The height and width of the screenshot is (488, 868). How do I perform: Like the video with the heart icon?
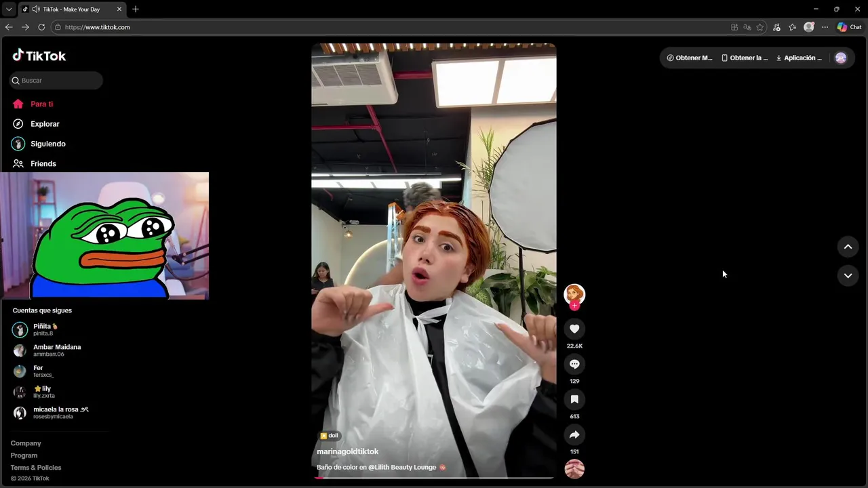pos(574,329)
